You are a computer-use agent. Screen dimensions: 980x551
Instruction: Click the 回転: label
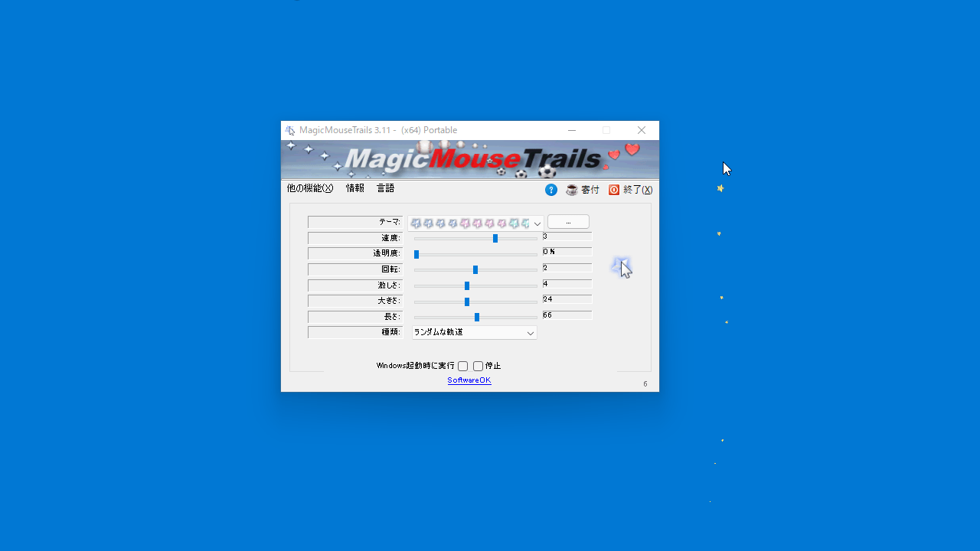click(x=355, y=269)
